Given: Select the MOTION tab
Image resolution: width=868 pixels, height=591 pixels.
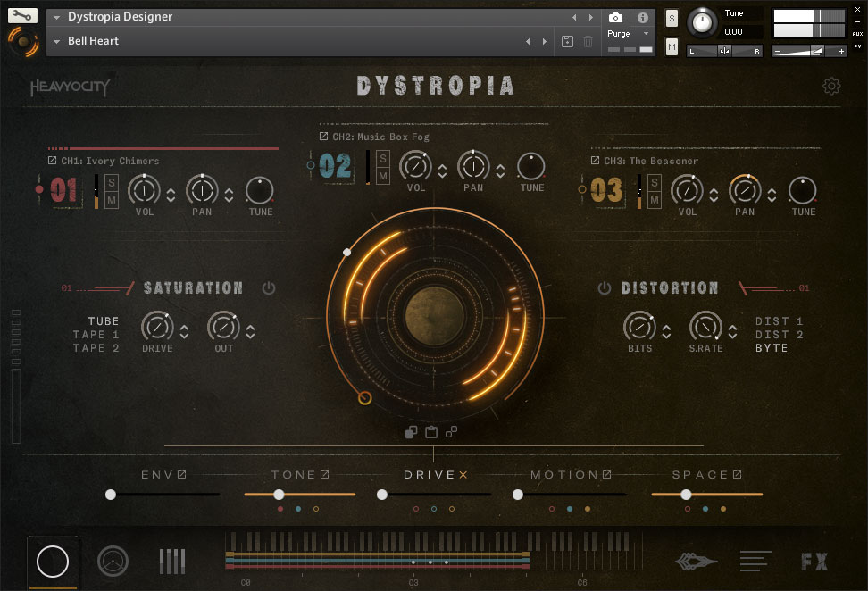Looking at the screenshot, I should 564,475.
